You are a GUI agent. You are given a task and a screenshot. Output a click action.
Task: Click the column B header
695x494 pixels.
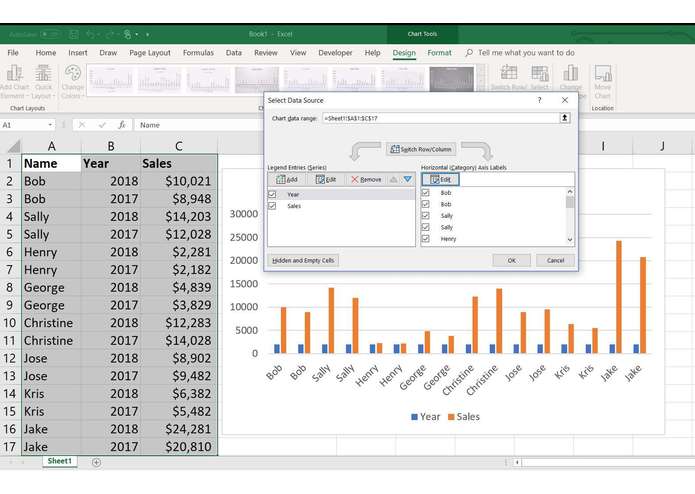111,146
